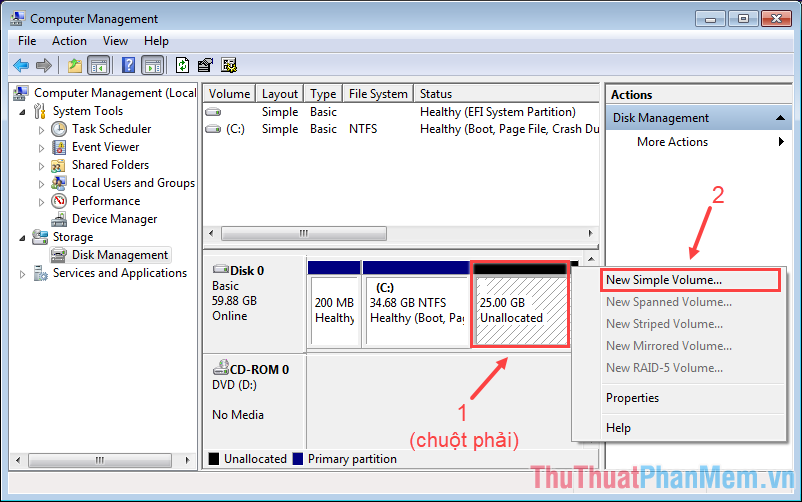Click the Services and Applications icon
This screenshot has height=502, width=802.
pyautogui.click(x=40, y=273)
